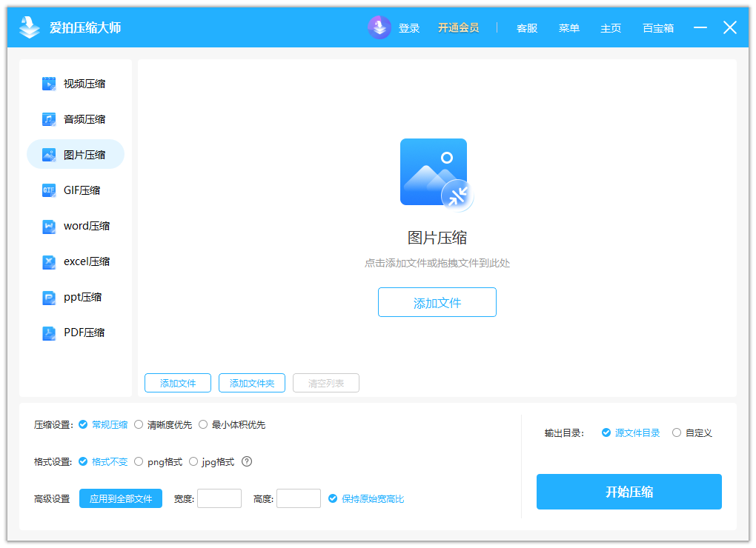Open 客服 customer service
The image size is (756, 548).
527,28
